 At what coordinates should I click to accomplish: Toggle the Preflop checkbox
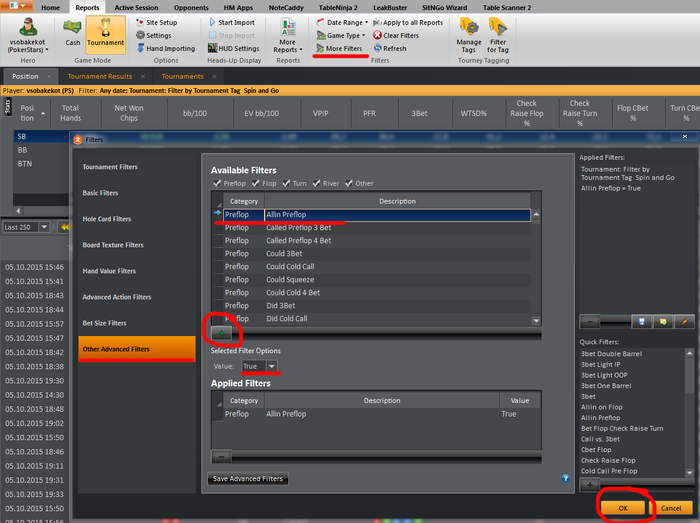(217, 183)
